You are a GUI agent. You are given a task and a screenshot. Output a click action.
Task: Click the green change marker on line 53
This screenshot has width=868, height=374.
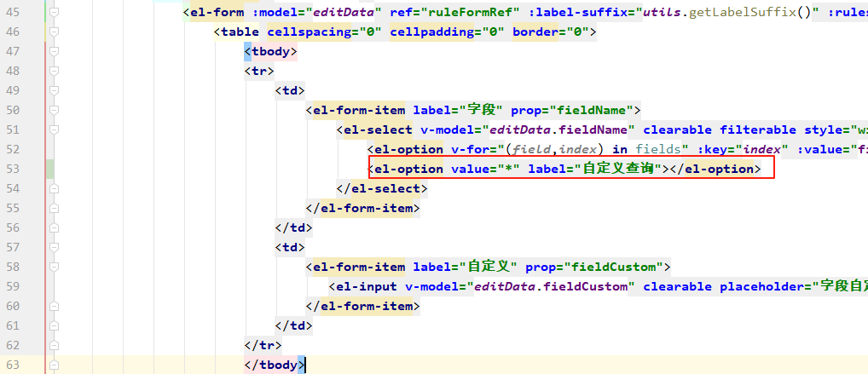pyautogui.click(x=49, y=169)
